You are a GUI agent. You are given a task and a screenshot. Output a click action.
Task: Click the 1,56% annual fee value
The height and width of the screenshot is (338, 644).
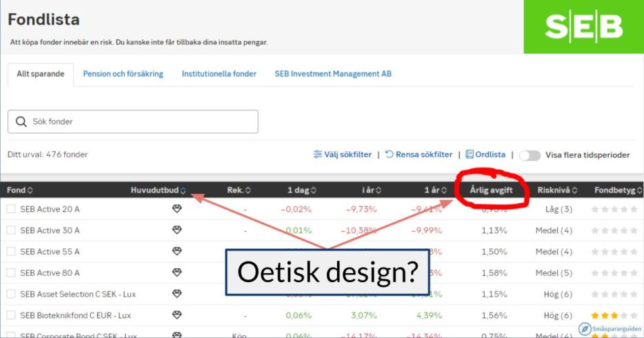tap(494, 315)
